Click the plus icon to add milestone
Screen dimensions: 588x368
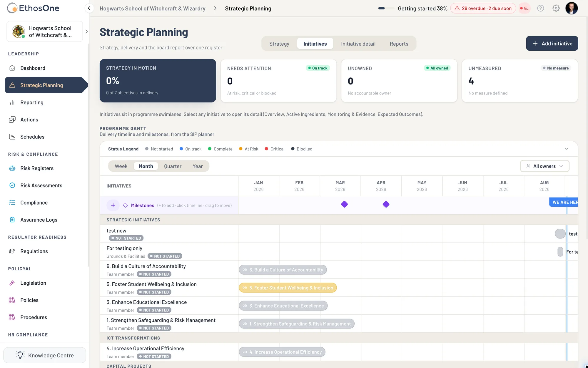click(x=113, y=205)
